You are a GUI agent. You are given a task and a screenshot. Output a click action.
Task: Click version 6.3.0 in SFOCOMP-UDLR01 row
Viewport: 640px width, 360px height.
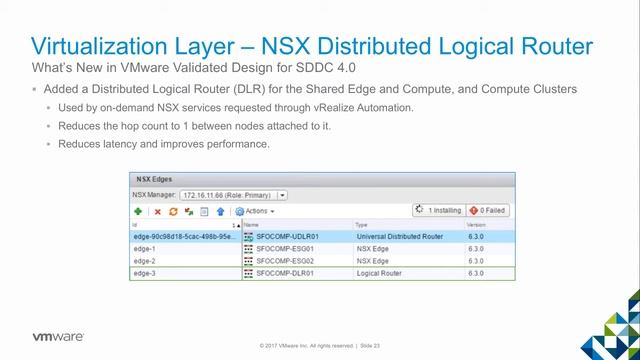pos(476,237)
